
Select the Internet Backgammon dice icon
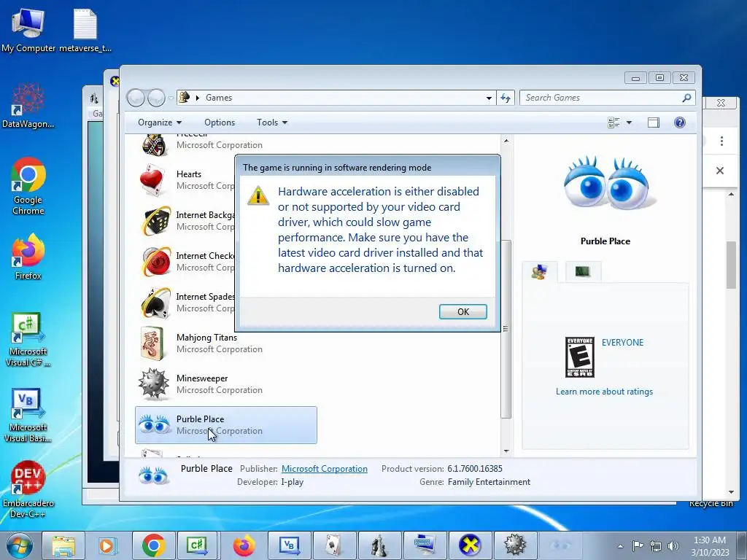pyautogui.click(x=156, y=221)
